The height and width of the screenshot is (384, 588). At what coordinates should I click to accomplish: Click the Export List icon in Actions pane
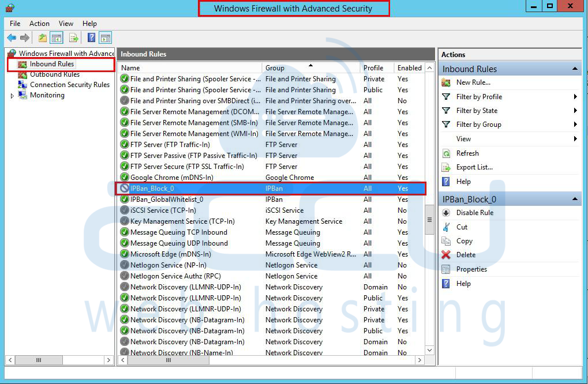click(446, 167)
